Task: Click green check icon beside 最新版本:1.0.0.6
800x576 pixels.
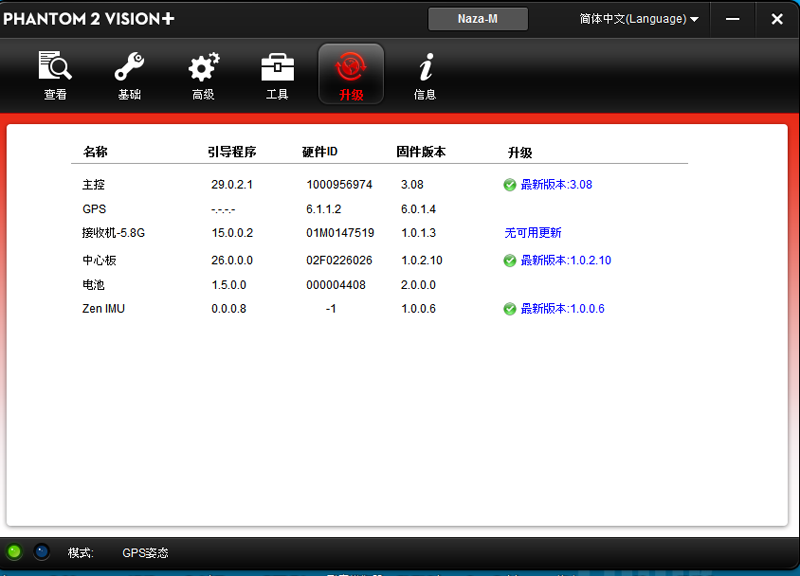Action: pyautogui.click(x=510, y=309)
